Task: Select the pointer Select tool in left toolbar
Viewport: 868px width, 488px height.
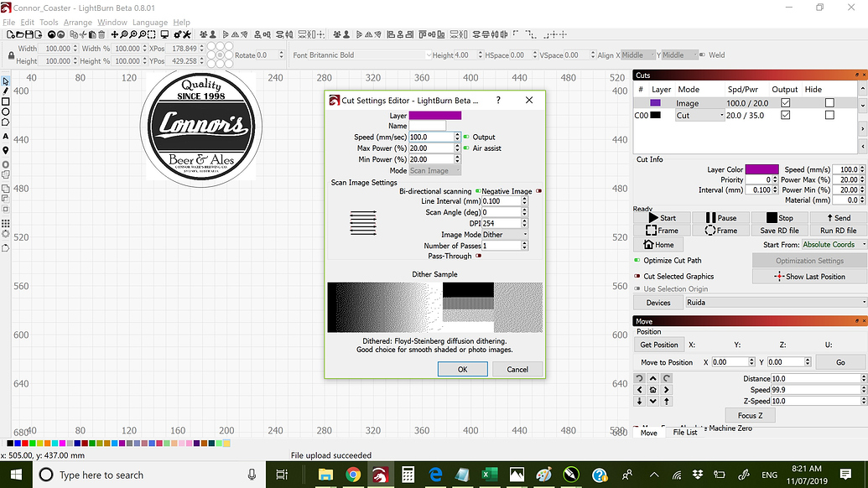Action: coord(6,81)
